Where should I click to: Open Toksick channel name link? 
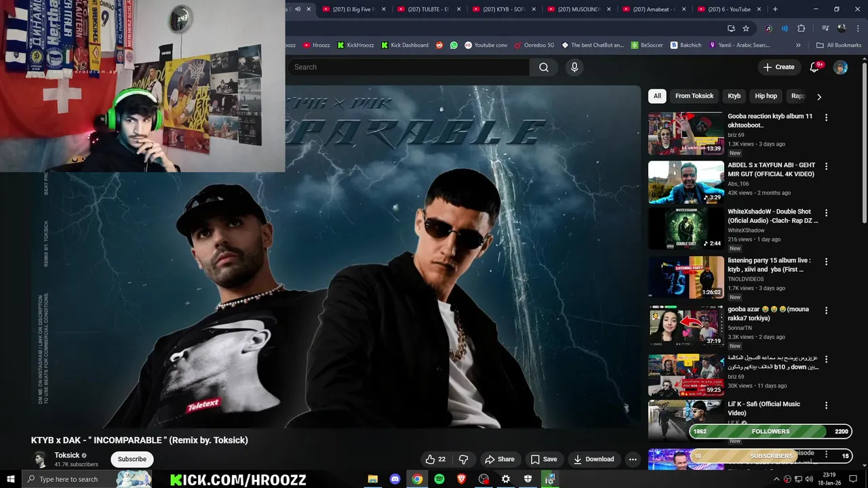[x=67, y=455]
